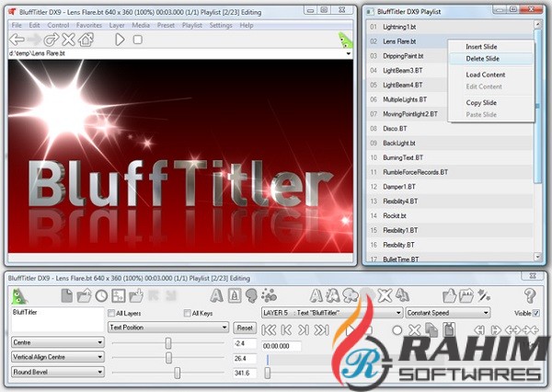Viewport: 552px width, 392px height.
Task: Click the boxed letter A layer icon
Action: pyautogui.click(x=235, y=296)
